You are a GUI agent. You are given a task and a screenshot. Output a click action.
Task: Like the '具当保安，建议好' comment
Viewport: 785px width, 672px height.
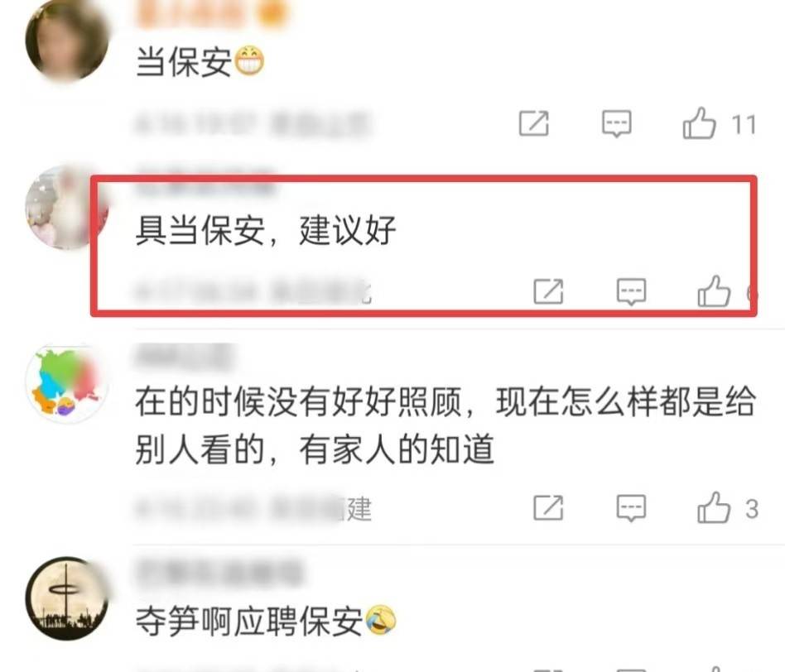714,291
